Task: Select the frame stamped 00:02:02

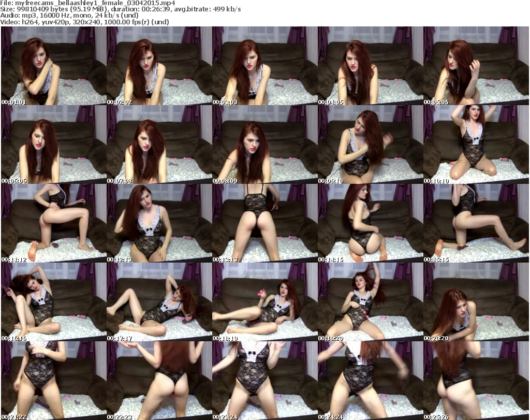Action: [159, 66]
